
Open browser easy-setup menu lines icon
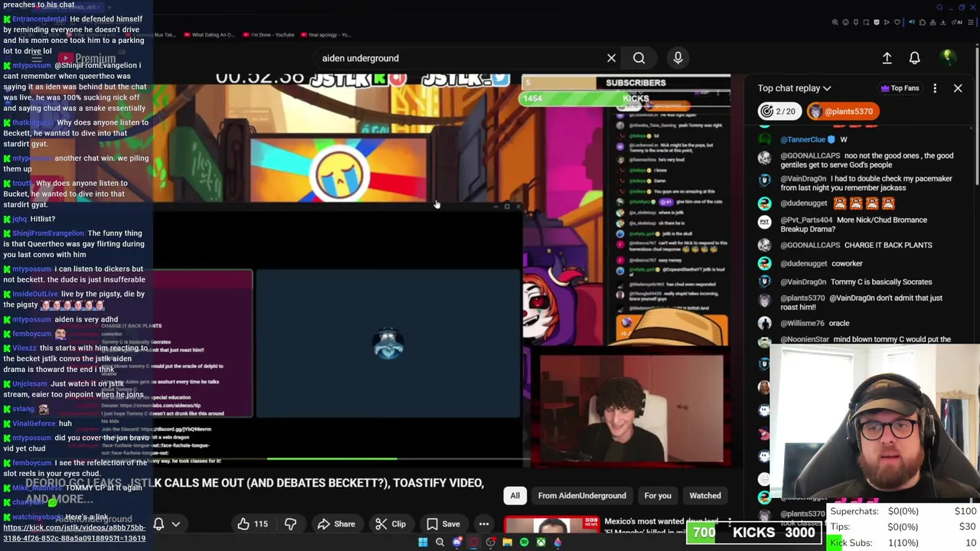click(x=971, y=22)
